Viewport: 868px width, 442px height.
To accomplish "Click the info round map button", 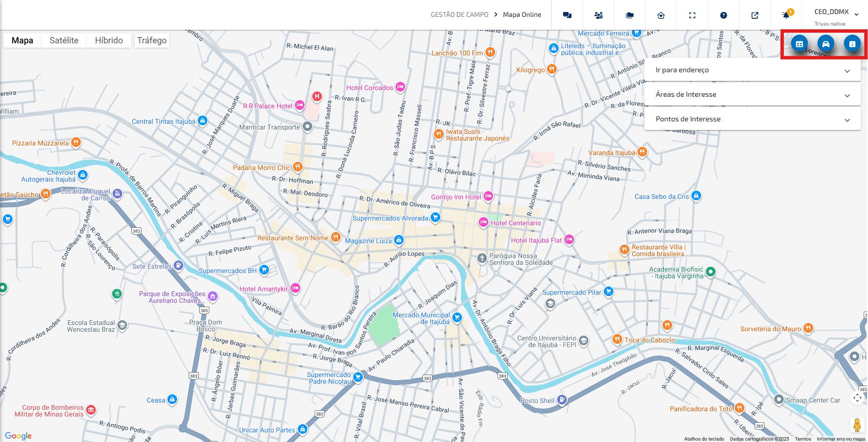I will tap(852, 44).
